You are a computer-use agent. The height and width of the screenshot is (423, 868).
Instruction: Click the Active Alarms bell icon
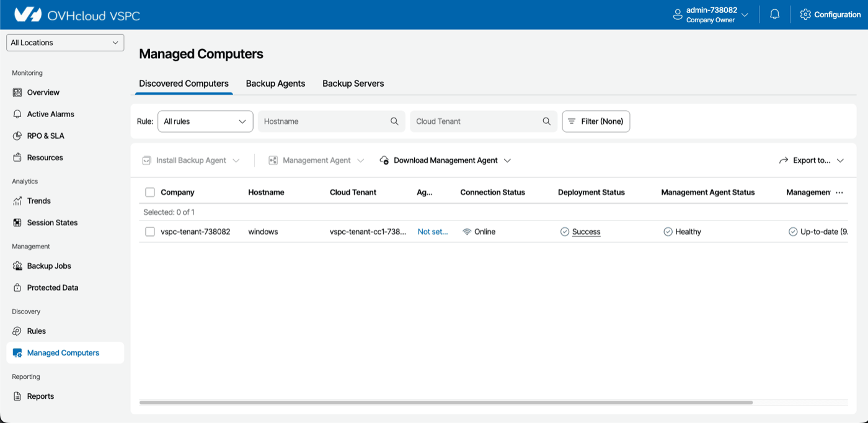(17, 114)
